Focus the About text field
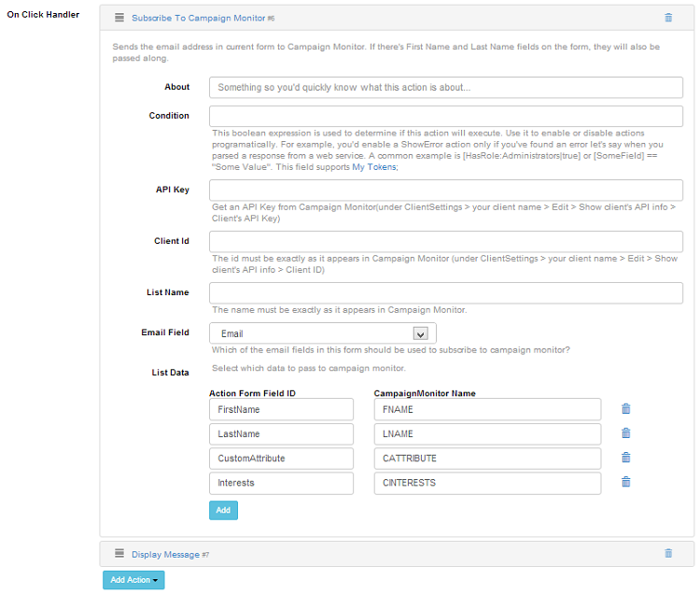The image size is (700, 594). coord(446,88)
